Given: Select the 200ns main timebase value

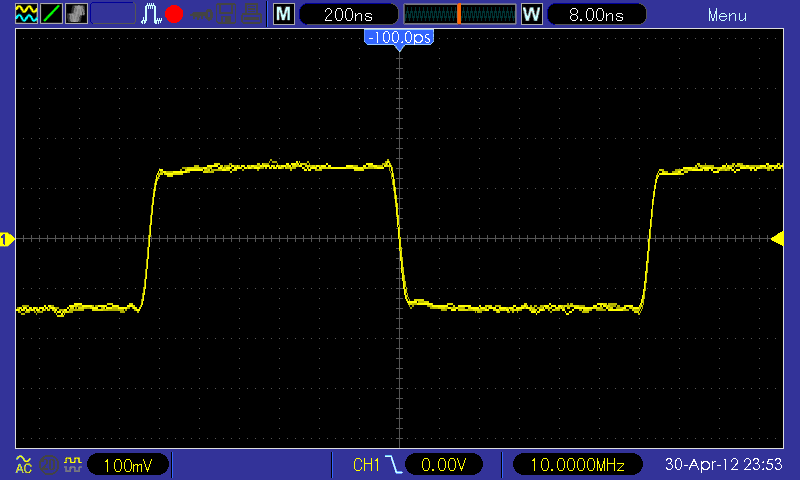Looking at the screenshot, I should click(x=348, y=14).
